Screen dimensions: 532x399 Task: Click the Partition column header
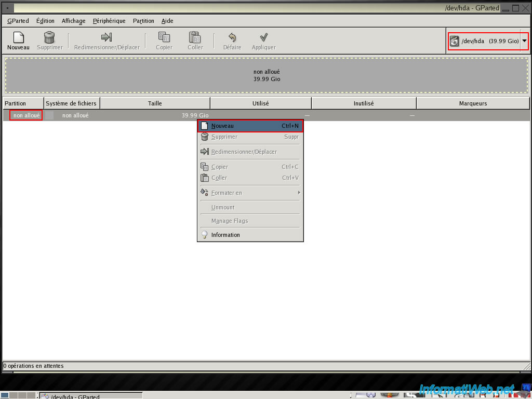tap(23, 103)
